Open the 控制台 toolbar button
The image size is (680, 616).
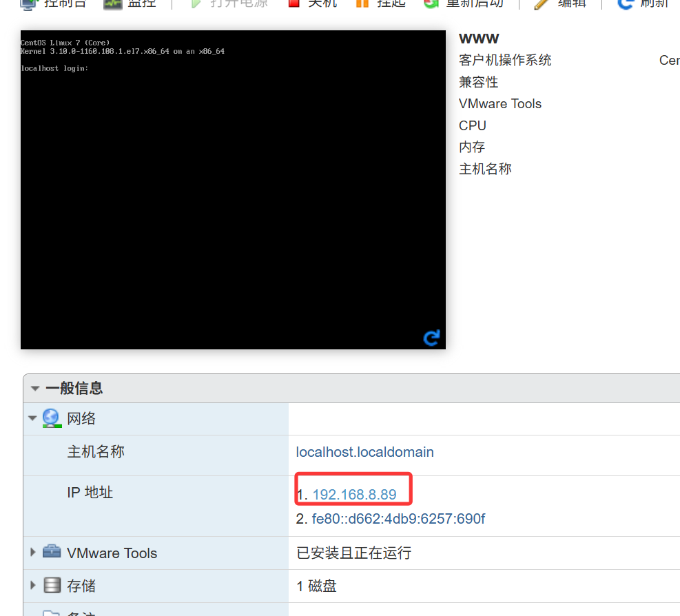tap(54, 3)
